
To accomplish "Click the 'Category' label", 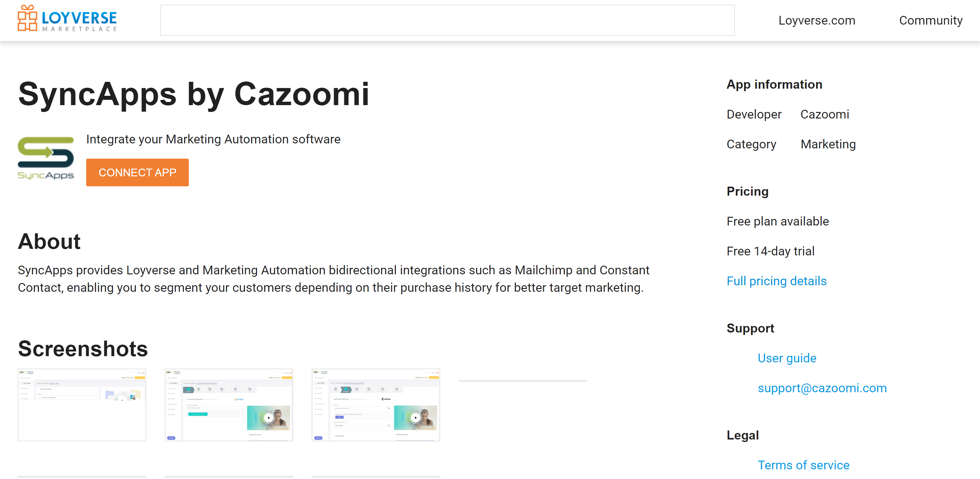I will click(751, 144).
